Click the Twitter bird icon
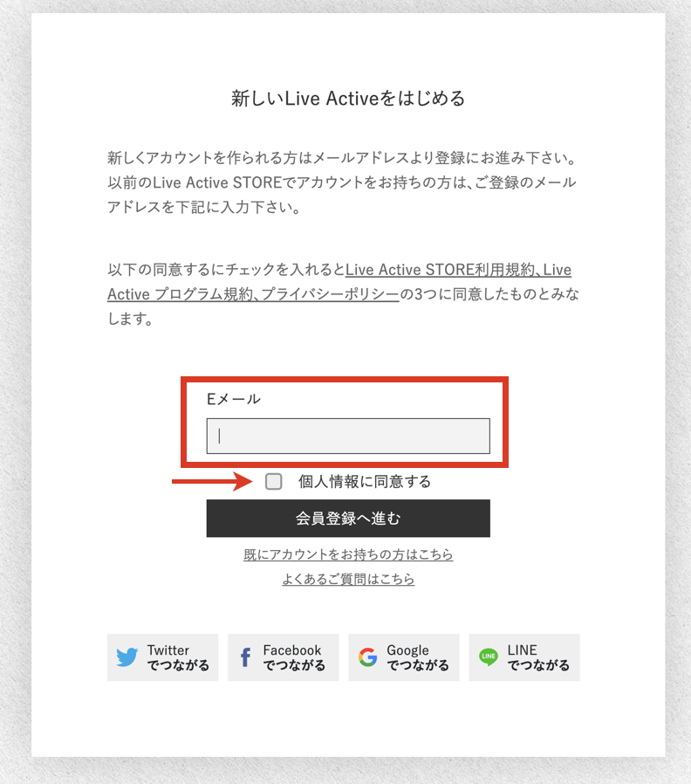The height and width of the screenshot is (784, 691). coord(127,657)
